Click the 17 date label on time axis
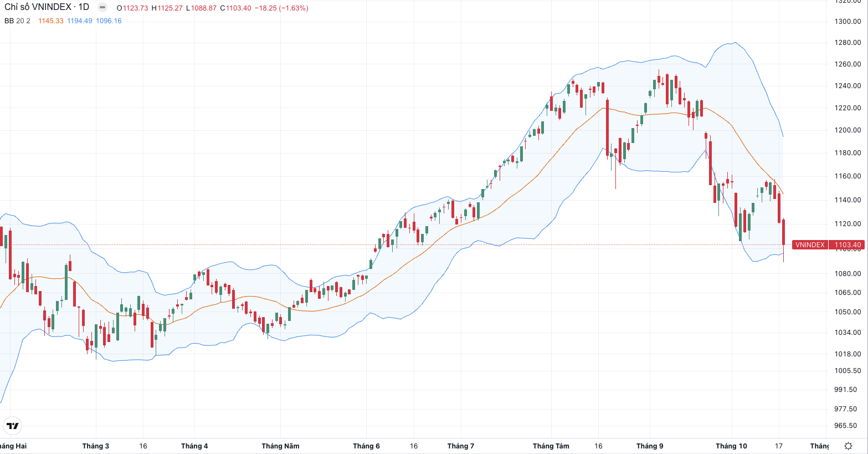This screenshot has width=868, height=454. tap(779, 446)
